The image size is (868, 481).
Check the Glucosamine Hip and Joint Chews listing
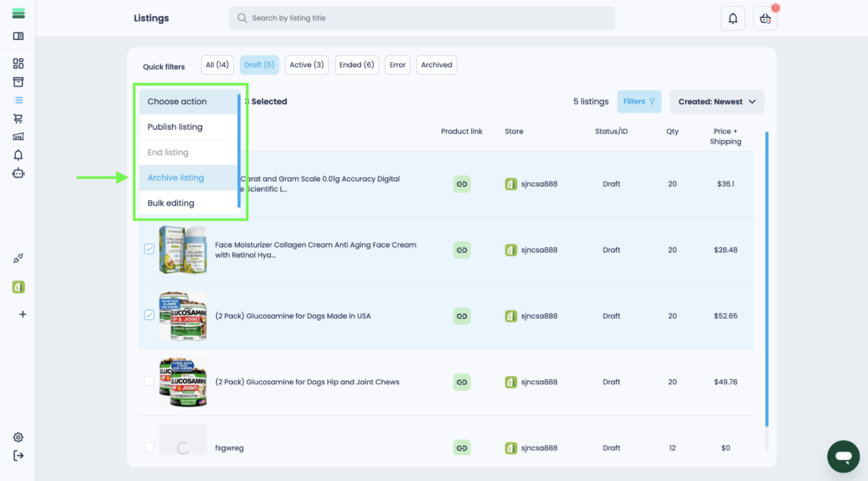(x=149, y=382)
